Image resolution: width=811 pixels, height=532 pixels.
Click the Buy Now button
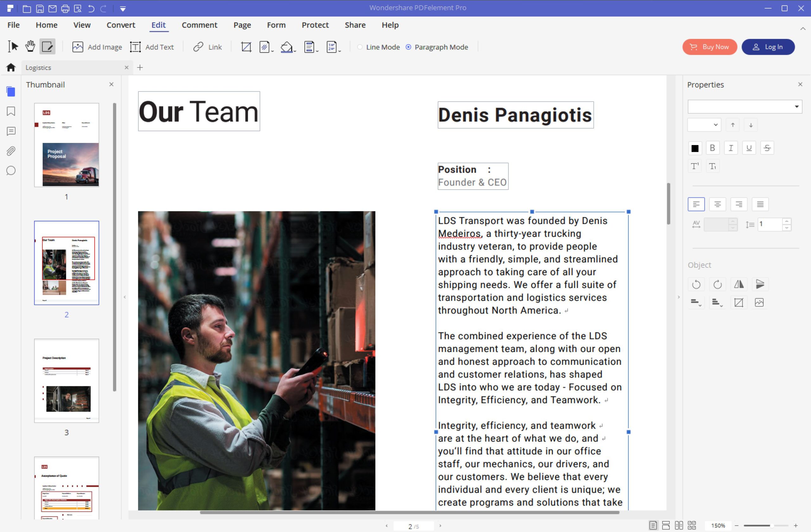710,47
